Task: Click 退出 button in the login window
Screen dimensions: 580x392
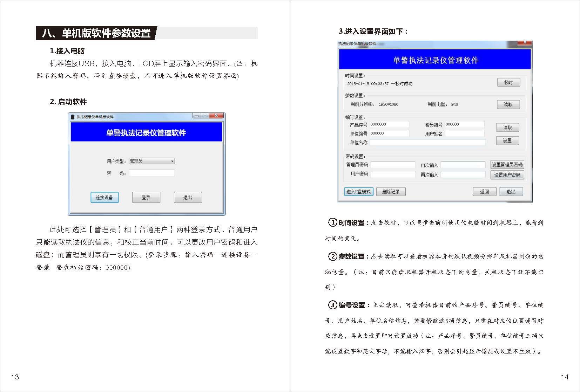Action: click(188, 198)
